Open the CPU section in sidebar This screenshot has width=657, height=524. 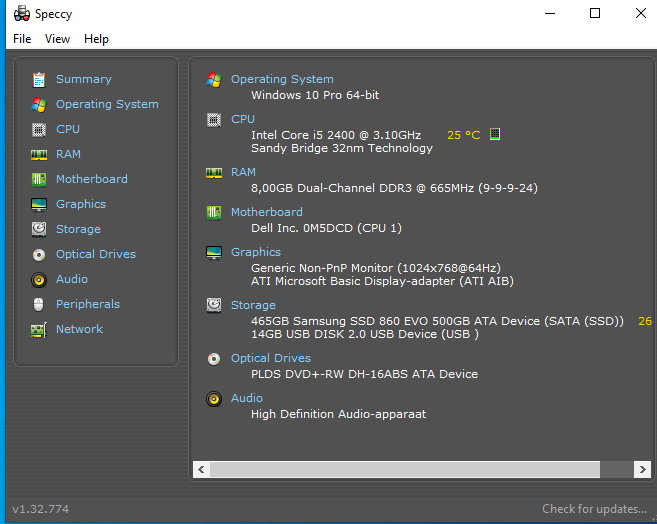pyautogui.click(x=68, y=129)
